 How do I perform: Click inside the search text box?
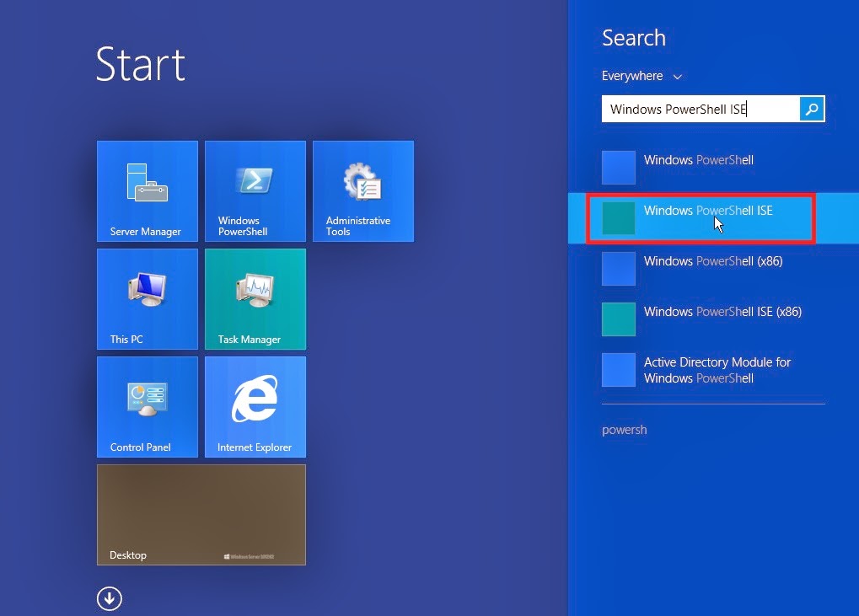click(701, 109)
